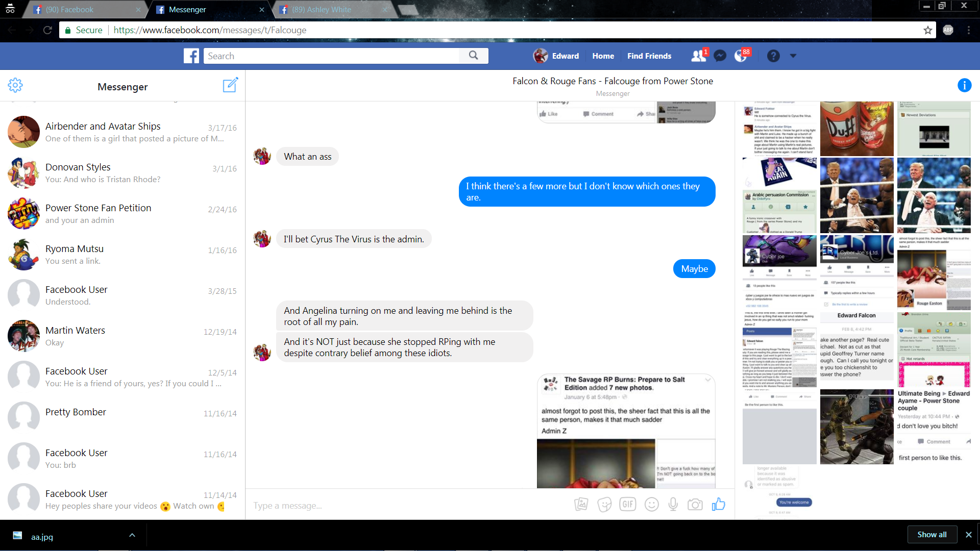Open the Savage RP Burns shared post
The width and height of the screenshot is (980, 551).
(x=626, y=431)
